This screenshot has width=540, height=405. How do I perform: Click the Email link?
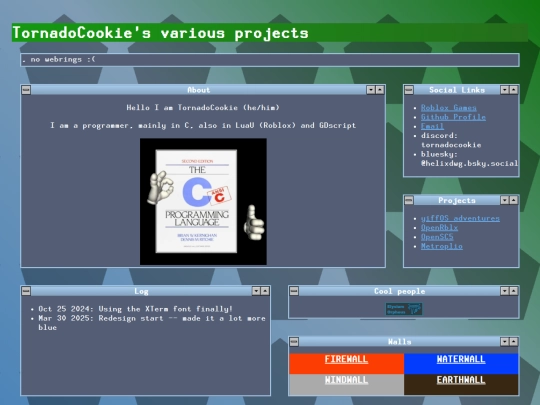[x=432, y=126]
